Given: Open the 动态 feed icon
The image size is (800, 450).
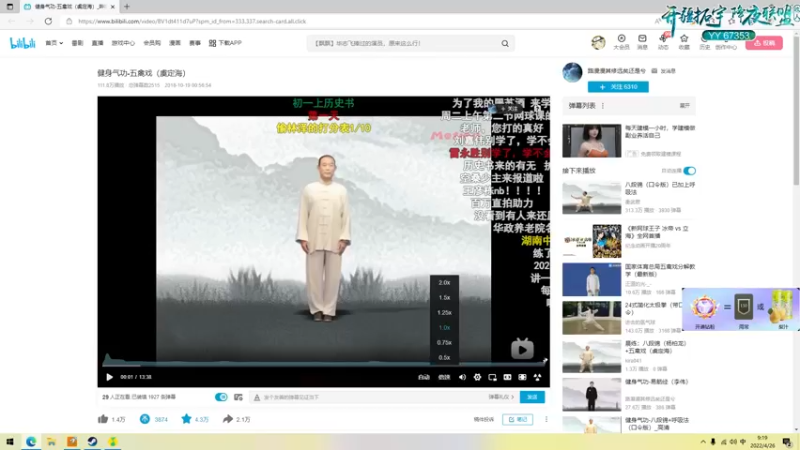Looking at the screenshot, I should (663, 42).
